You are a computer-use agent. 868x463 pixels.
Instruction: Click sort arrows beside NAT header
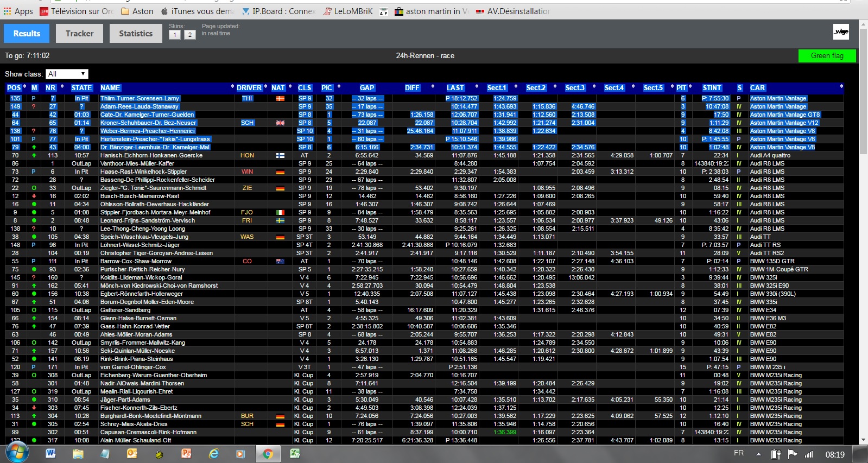point(290,87)
